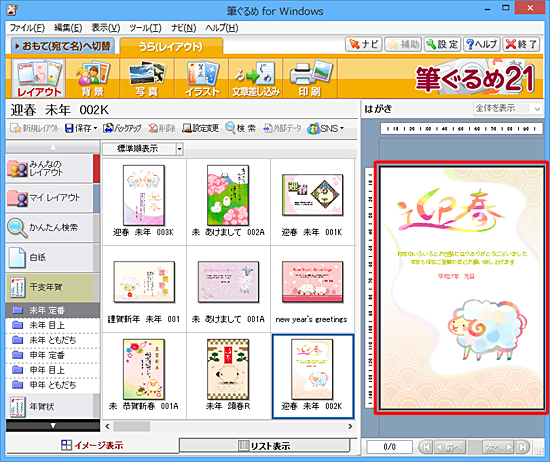This screenshot has width=550, height=462.
Task: Click the 0/0 page counter field
Action: [389, 447]
